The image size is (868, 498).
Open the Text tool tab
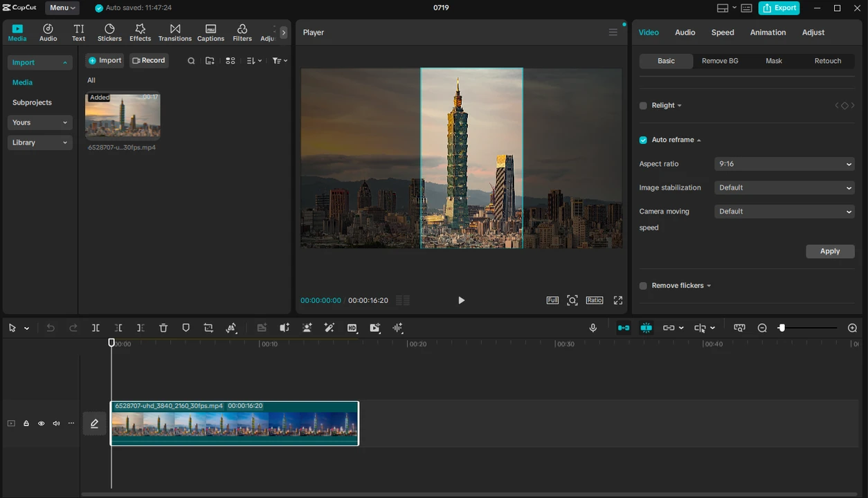(x=79, y=33)
